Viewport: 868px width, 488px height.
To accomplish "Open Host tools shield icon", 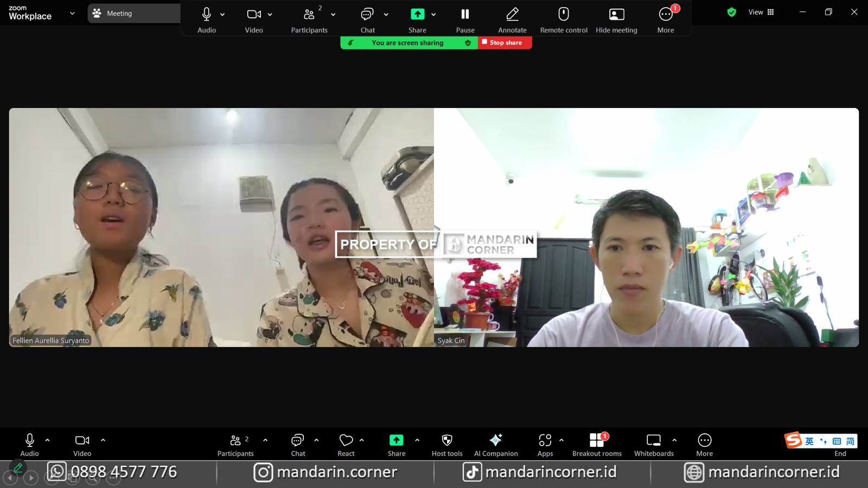I will [x=447, y=440].
